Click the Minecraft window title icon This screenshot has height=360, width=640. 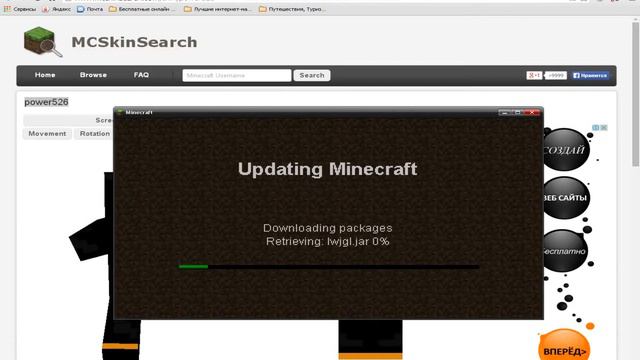click(120, 112)
